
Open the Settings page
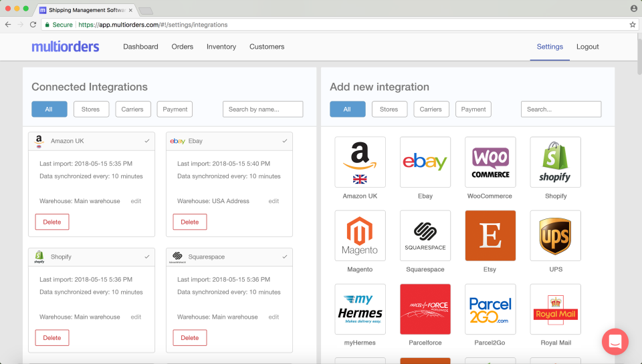point(550,47)
